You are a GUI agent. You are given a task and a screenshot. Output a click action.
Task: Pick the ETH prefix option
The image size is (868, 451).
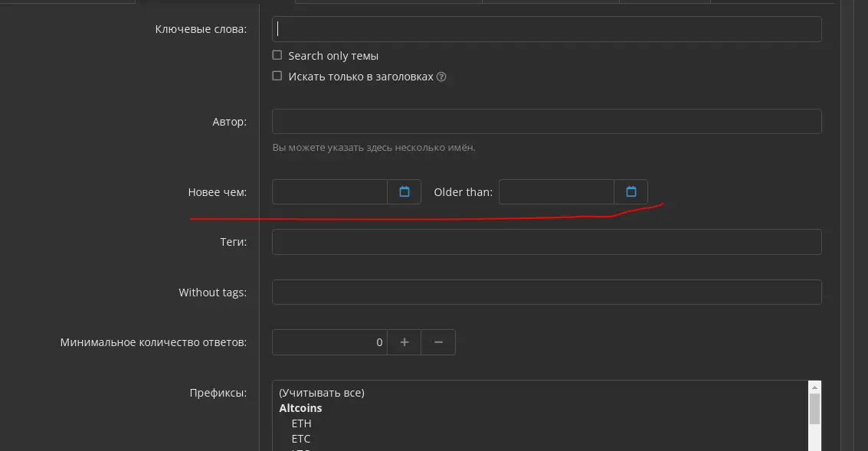point(302,423)
